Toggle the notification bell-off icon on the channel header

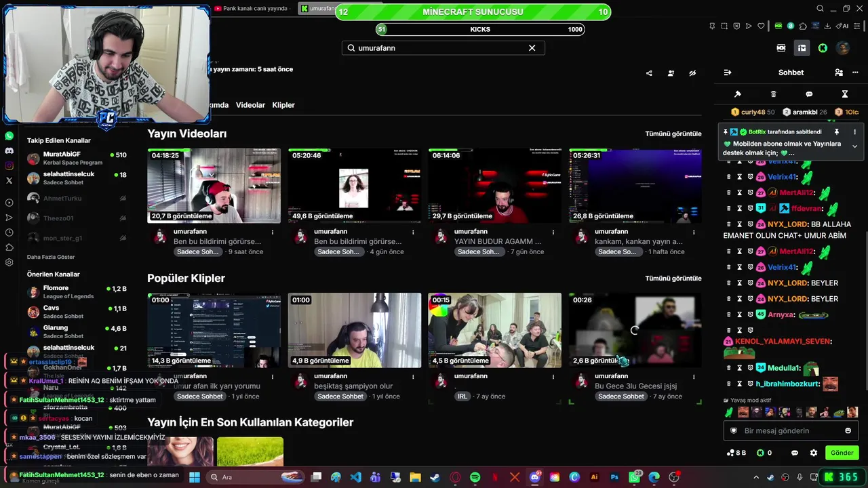(x=692, y=73)
